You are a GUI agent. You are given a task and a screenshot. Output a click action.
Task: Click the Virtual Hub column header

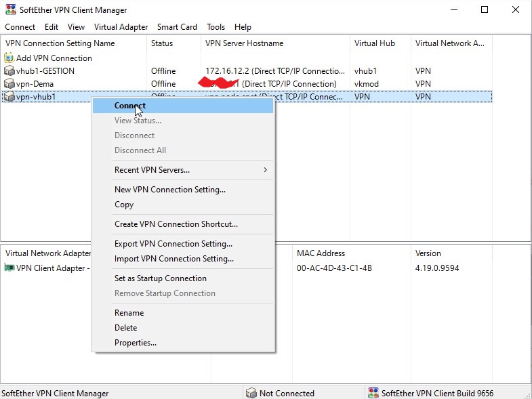380,43
